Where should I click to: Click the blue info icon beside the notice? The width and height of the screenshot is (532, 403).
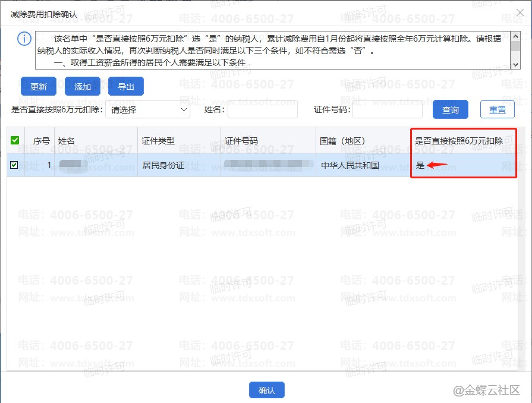click(24, 39)
